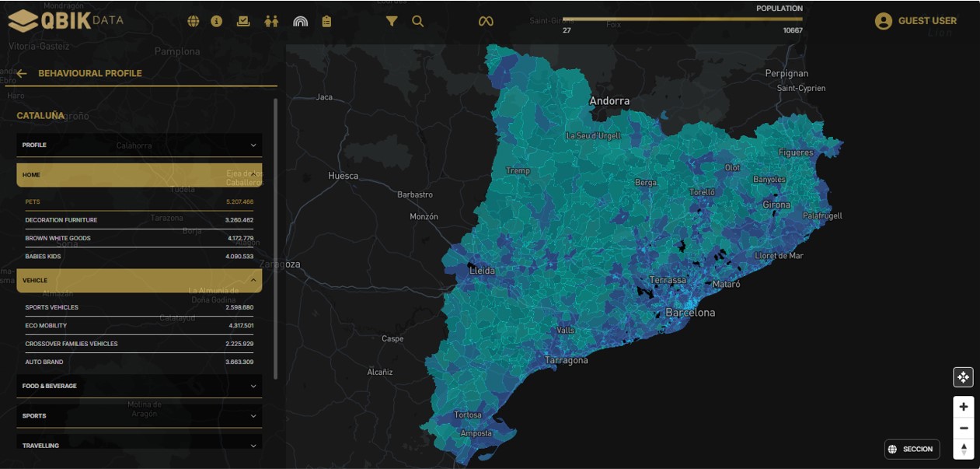
Task: Click the SECCION button
Action: coord(911,449)
